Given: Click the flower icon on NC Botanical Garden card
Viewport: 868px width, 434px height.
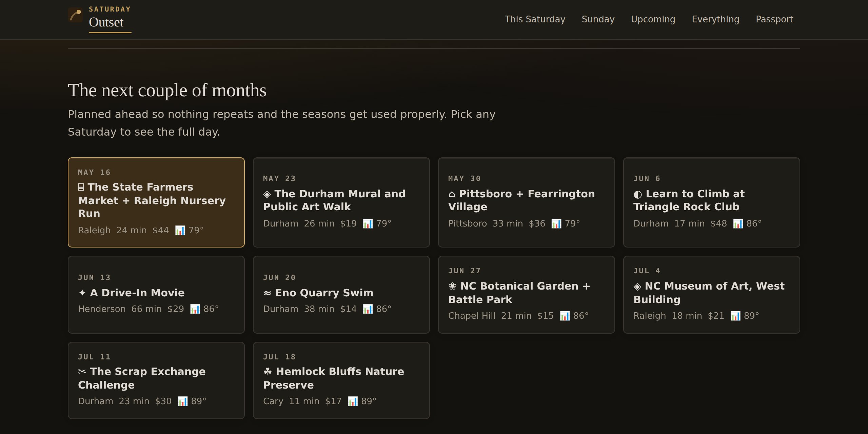Looking at the screenshot, I should (453, 286).
